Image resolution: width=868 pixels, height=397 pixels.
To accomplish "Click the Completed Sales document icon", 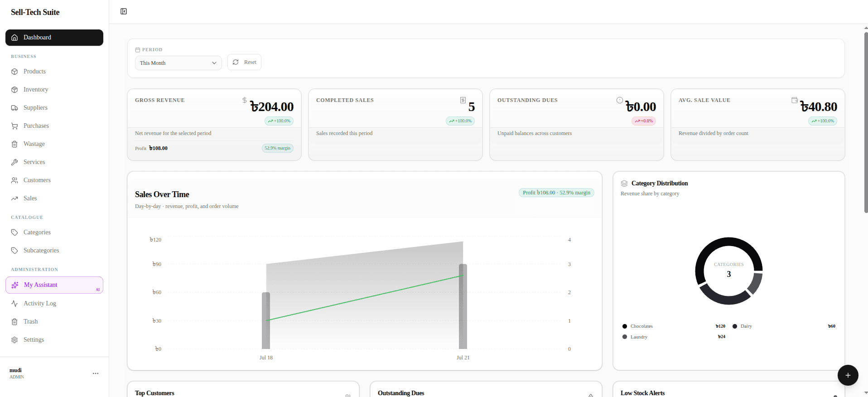I will pyautogui.click(x=463, y=100).
